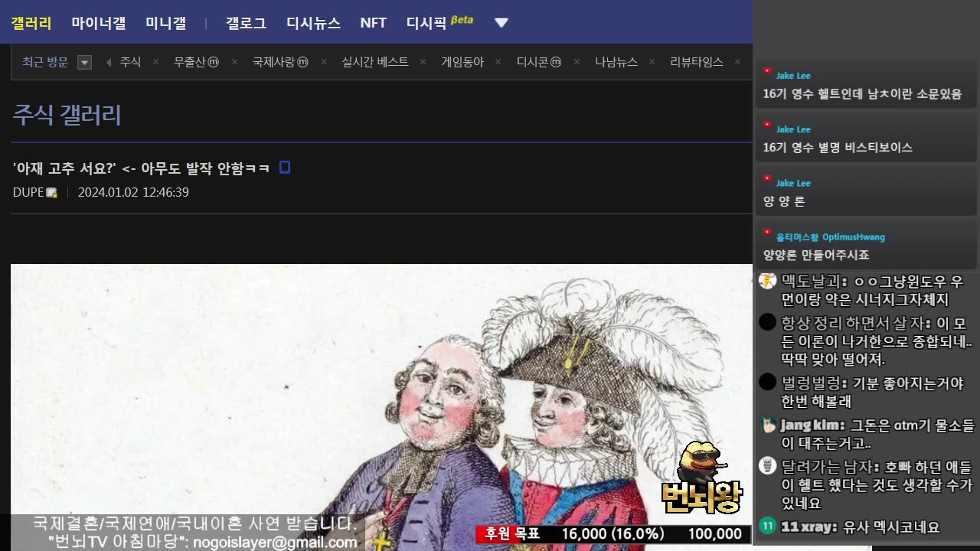980x551 pixels.
Task: Click jang kim's message about atm기
Action: coord(878,434)
